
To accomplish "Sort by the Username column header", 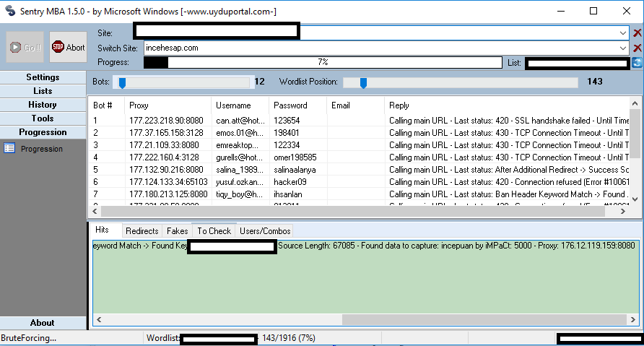I will 240,105.
